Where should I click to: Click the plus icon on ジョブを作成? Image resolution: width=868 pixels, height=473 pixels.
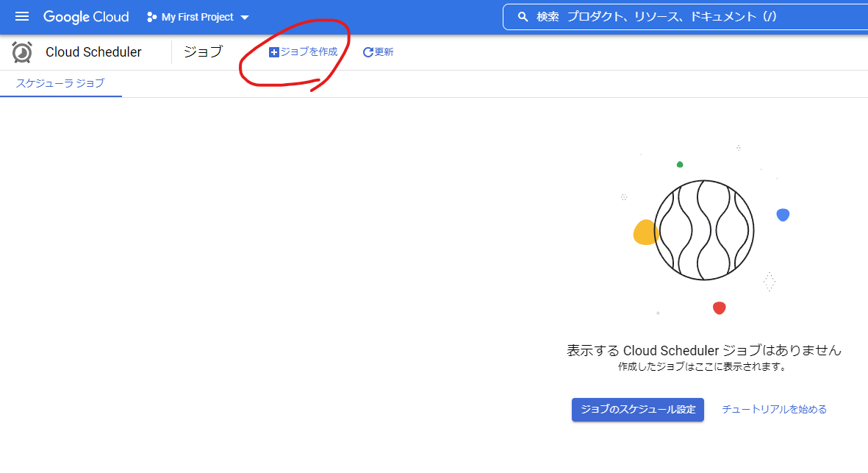(273, 51)
